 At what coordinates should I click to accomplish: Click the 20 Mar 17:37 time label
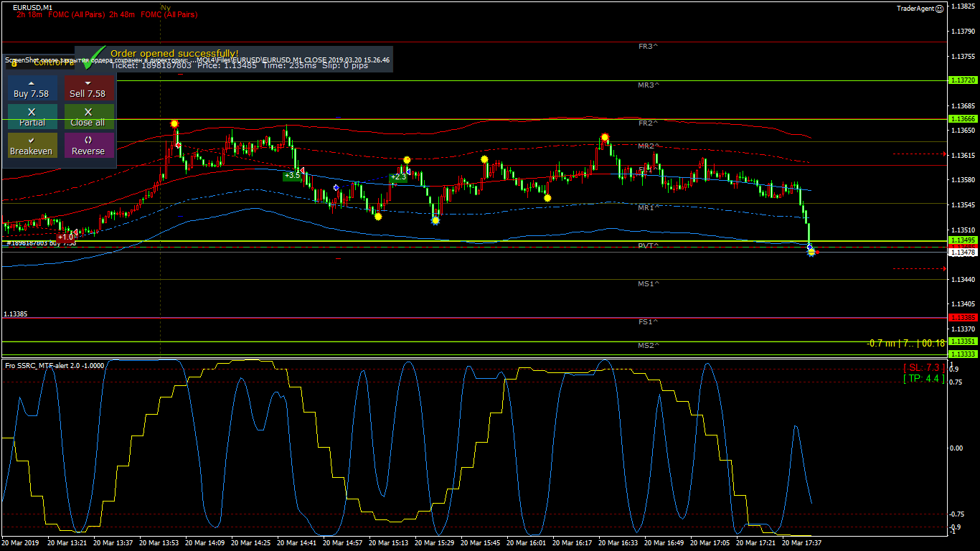coord(801,543)
